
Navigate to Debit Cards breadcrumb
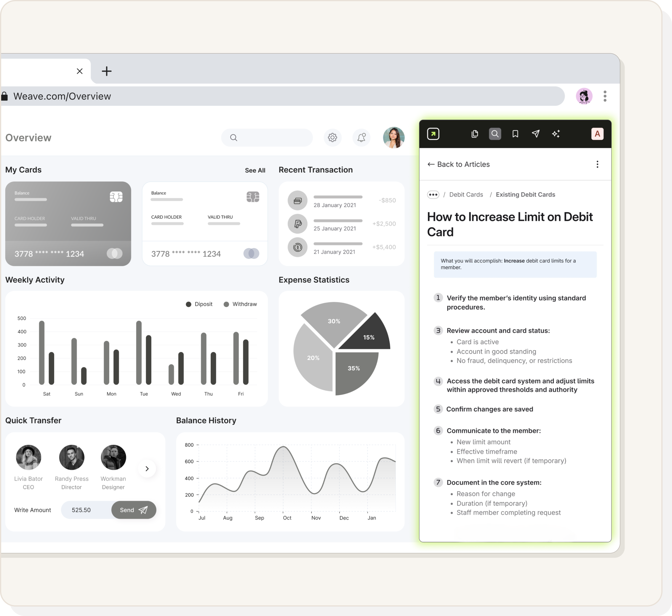(x=466, y=195)
